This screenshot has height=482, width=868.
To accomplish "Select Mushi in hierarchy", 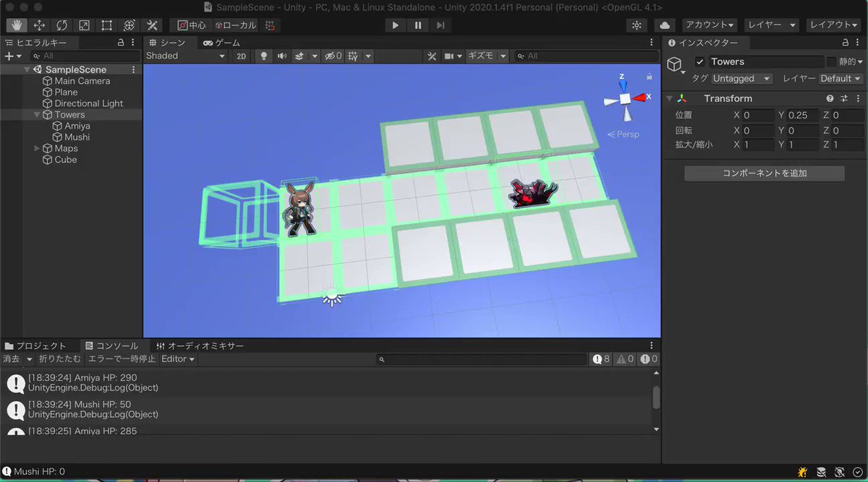I will pyautogui.click(x=77, y=137).
